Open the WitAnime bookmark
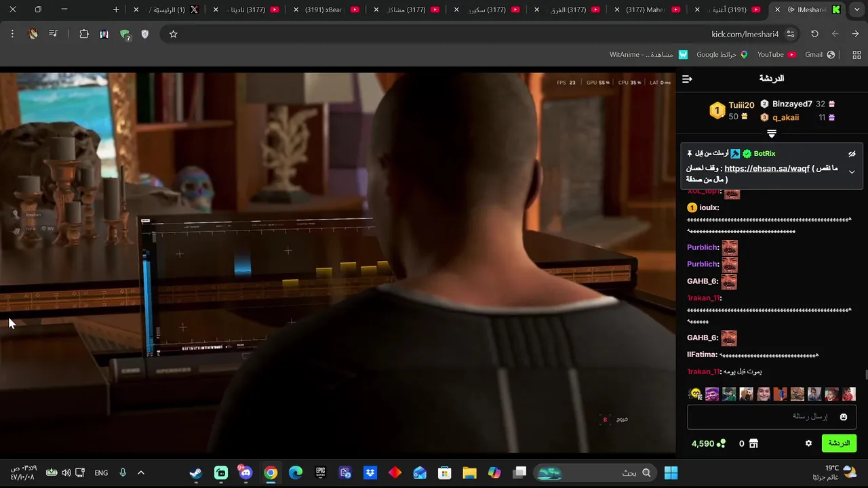The height and width of the screenshot is (488, 868). pos(648,54)
